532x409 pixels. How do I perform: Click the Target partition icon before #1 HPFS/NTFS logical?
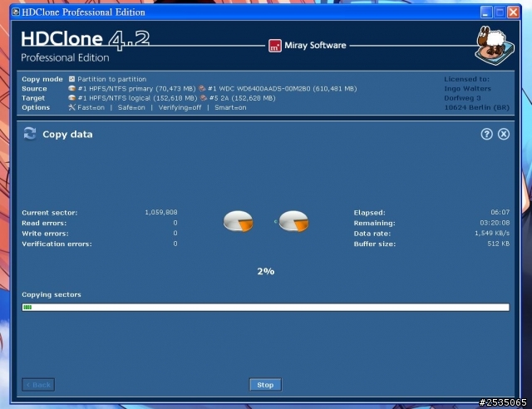71,98
